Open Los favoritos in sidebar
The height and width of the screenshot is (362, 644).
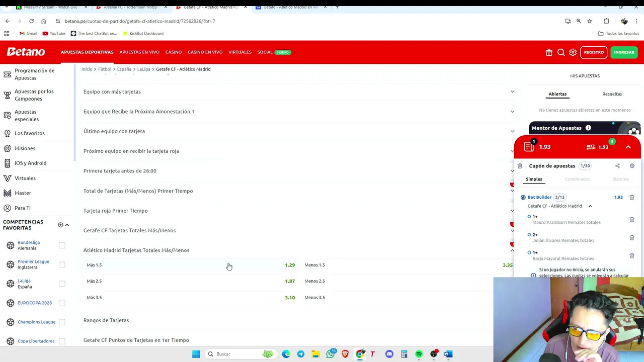[30, 133]
